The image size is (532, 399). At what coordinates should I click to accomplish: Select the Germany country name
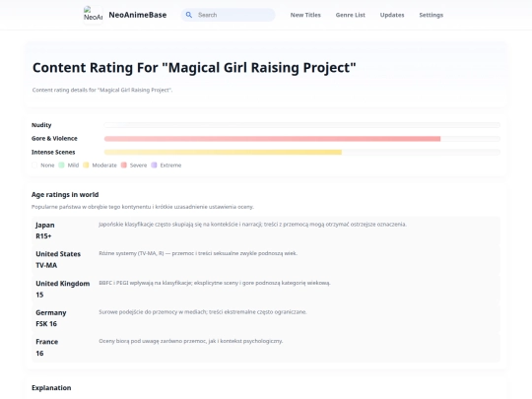click(51, 313)
